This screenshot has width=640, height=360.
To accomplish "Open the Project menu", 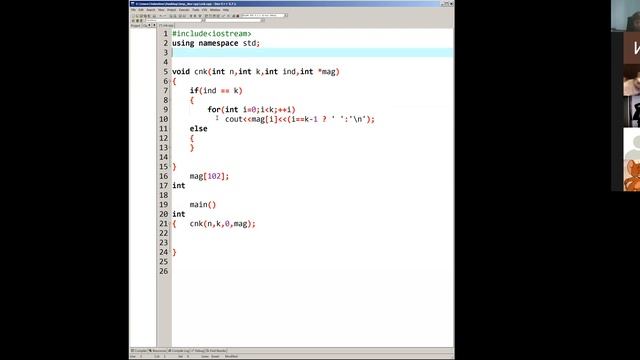I will 171,10.
